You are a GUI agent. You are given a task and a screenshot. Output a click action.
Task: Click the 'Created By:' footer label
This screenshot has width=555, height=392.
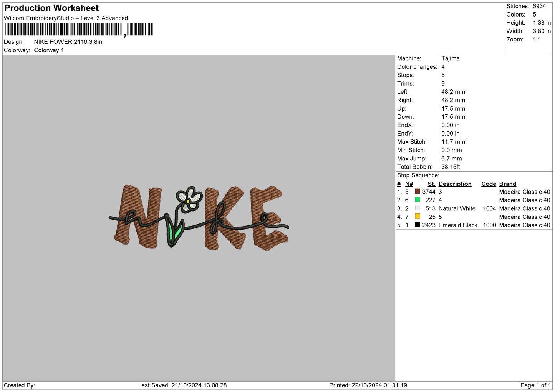click(19, 385)
